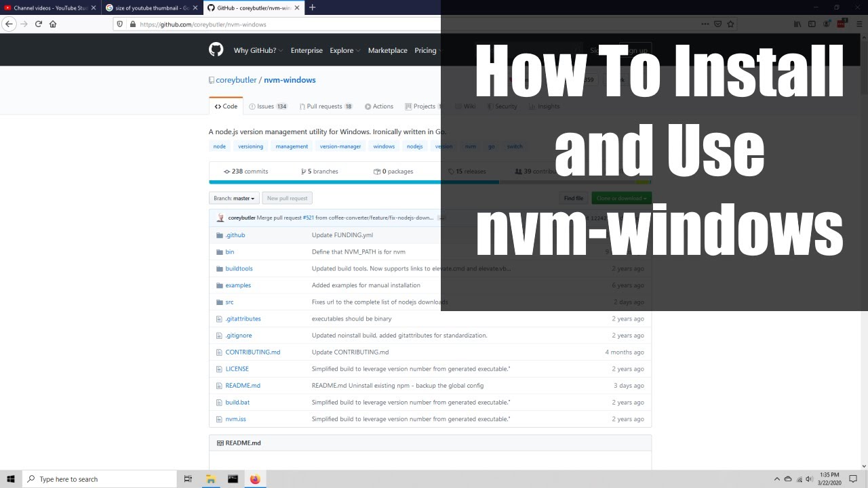Click the Firefox taskbar icon
Viewport: 868px width, 488px height.
(255, 479)
